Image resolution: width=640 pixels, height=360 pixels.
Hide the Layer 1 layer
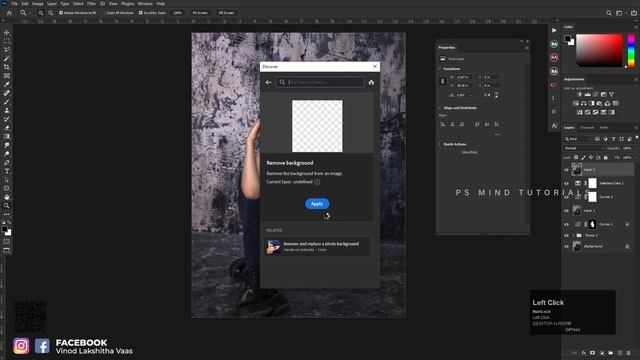tap(566, 211)
